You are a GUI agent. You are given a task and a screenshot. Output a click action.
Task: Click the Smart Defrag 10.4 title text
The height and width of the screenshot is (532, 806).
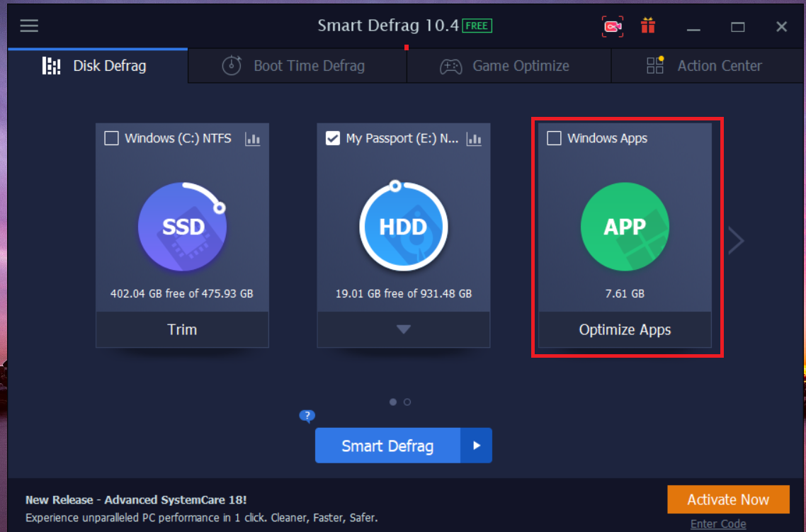(388, 26)
